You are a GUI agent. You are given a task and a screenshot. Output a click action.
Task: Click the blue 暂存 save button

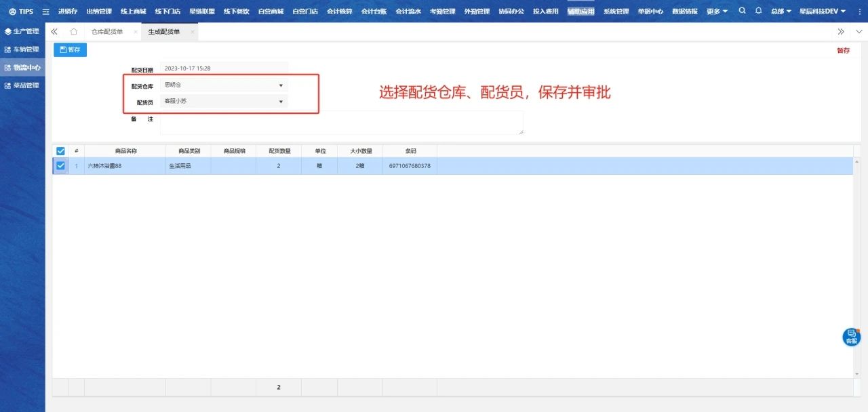(x=70, y=49)
